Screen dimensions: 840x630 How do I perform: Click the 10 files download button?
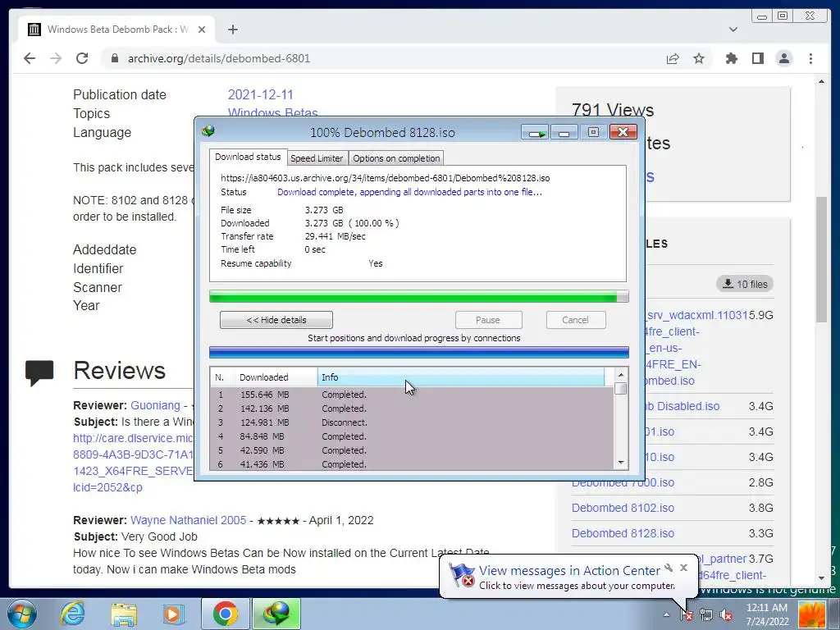click(x=745, y=284)
